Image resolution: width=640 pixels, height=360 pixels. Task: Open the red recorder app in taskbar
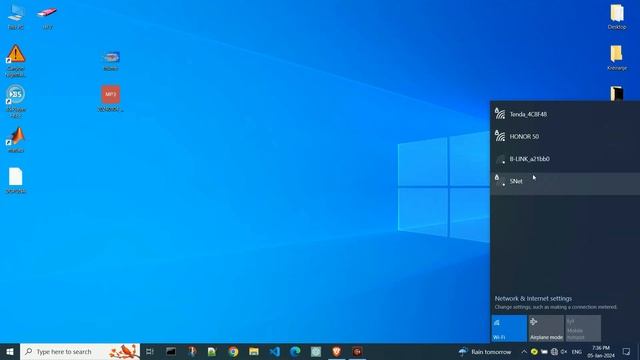coord(357,352)
